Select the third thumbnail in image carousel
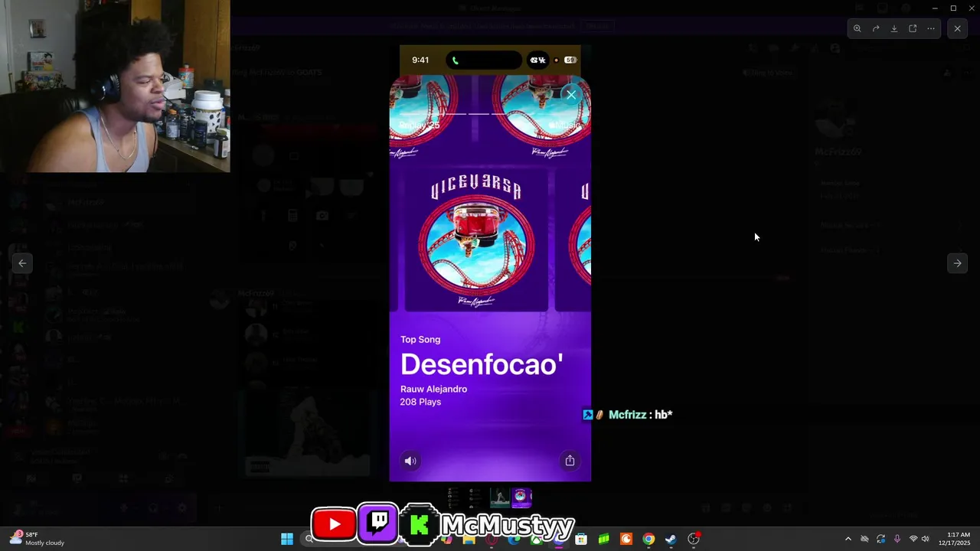 (500, 497)
